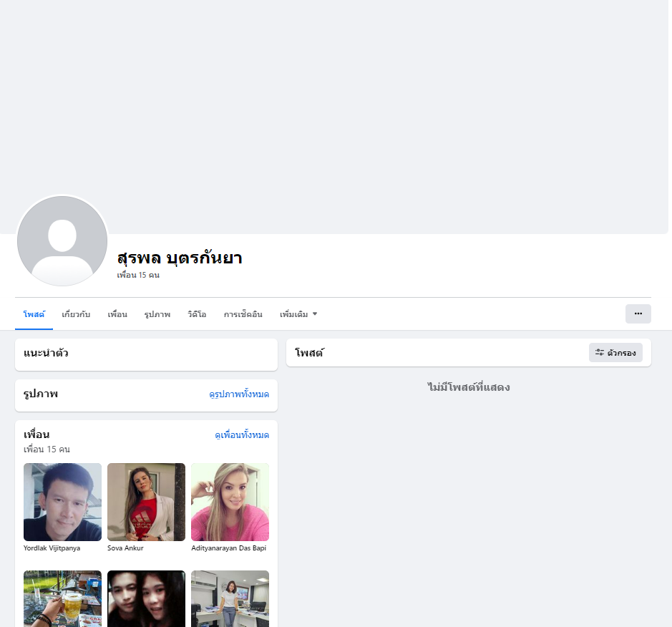Open Adityanarayan Das Bapi's friend photo
672x627 pixels.
pyautogui.click(x=230, y=502)
